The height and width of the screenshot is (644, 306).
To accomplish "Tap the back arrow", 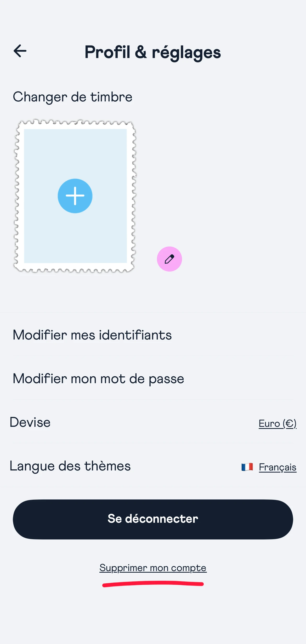I will (20, 51).
